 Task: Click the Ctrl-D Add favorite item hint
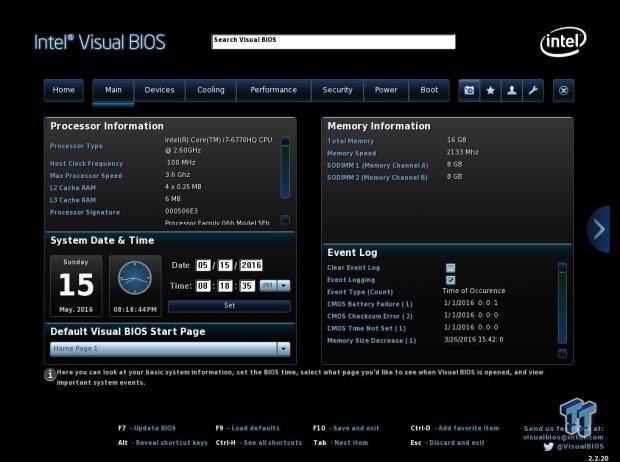pyautogui.click(x=455, y=428)
